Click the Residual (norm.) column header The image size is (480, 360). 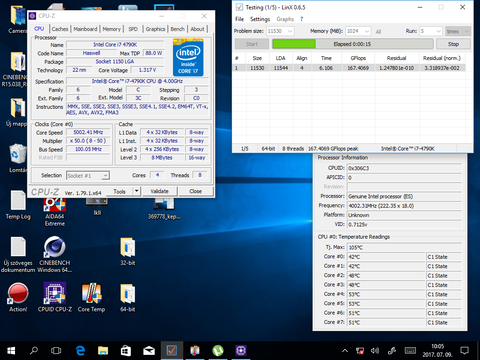coord(442,58)
